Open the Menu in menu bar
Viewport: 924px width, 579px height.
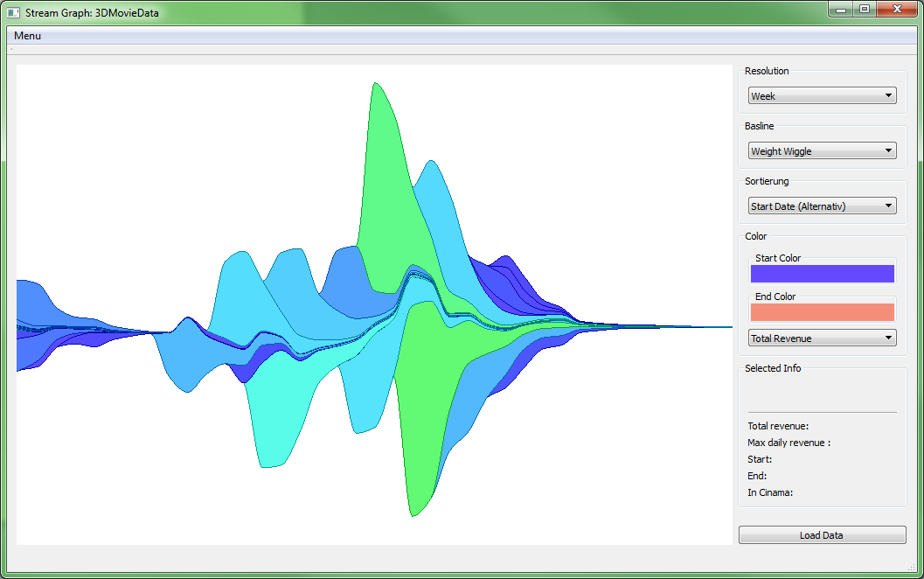[x=27, y=36]
